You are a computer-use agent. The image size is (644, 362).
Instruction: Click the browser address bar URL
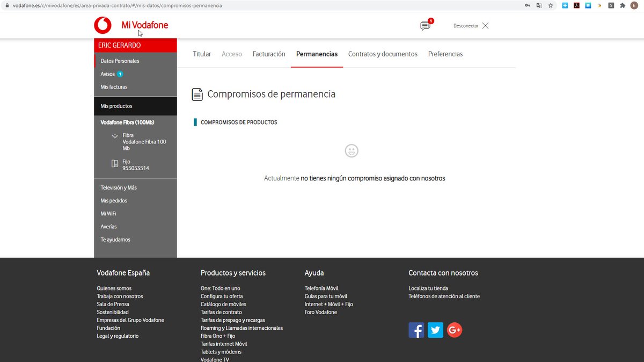coord(117,5)
